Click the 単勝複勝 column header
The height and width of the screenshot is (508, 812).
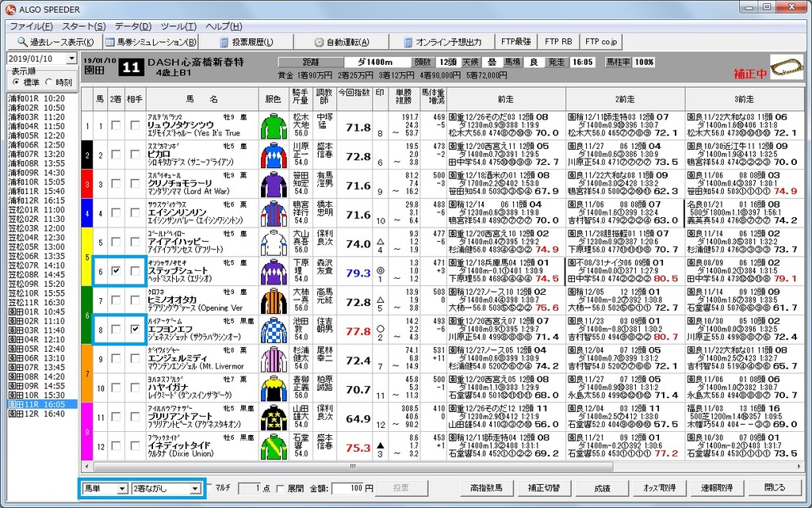404,99
